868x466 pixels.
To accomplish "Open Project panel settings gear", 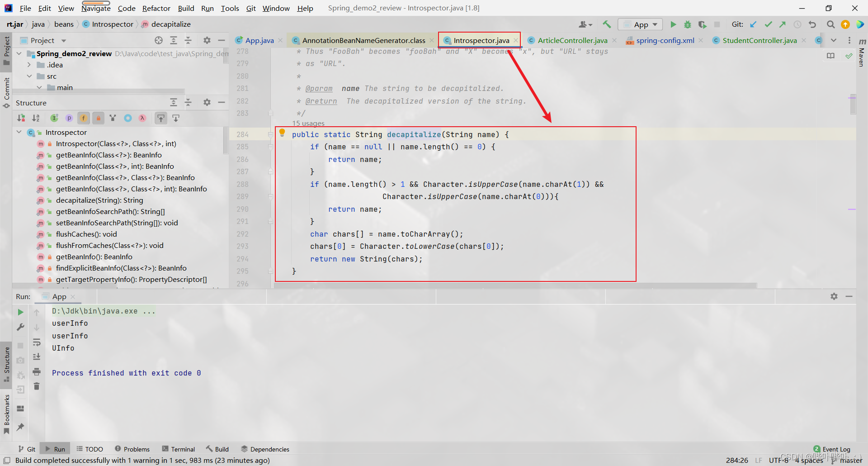I will [207, 40].
